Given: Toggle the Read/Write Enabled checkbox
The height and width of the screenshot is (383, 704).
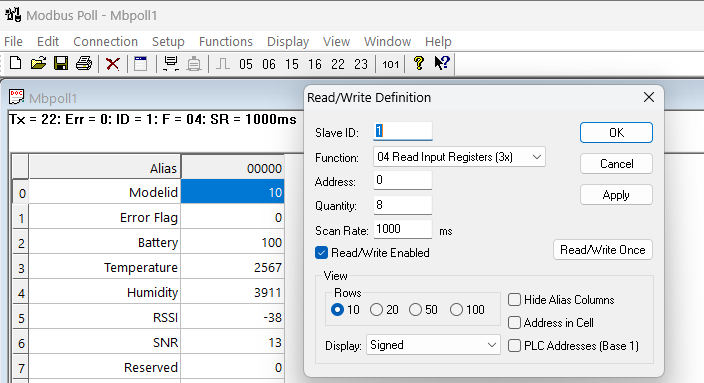Looking at the screenshot, I should pyautogui.click(x=321, y=253).
